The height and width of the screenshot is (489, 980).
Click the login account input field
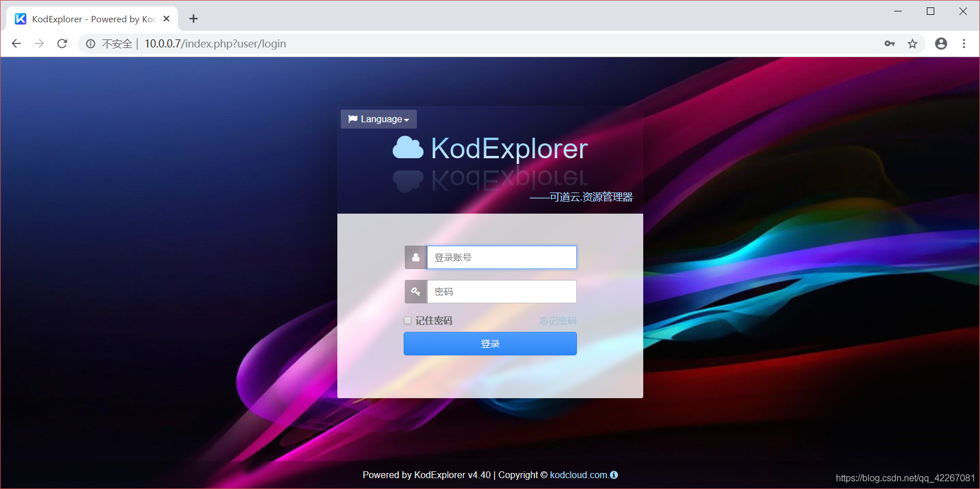tap(501, 258)
